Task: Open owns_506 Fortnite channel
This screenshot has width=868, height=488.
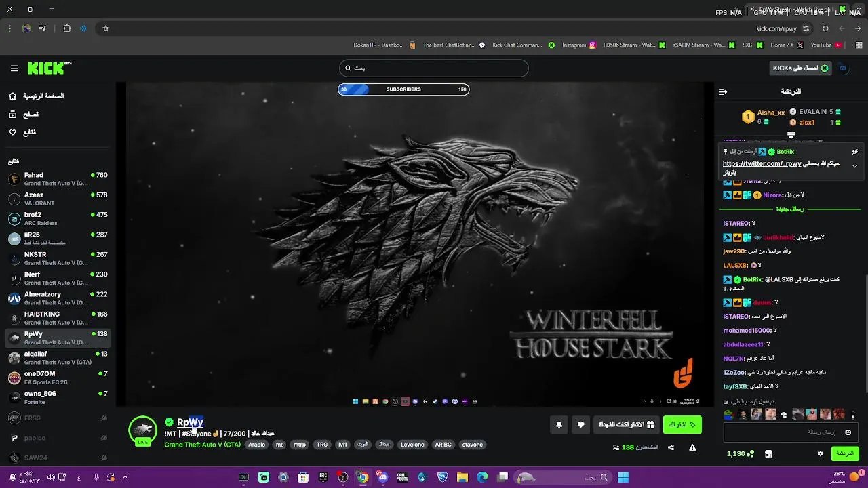Action: (x=58, y=397)
